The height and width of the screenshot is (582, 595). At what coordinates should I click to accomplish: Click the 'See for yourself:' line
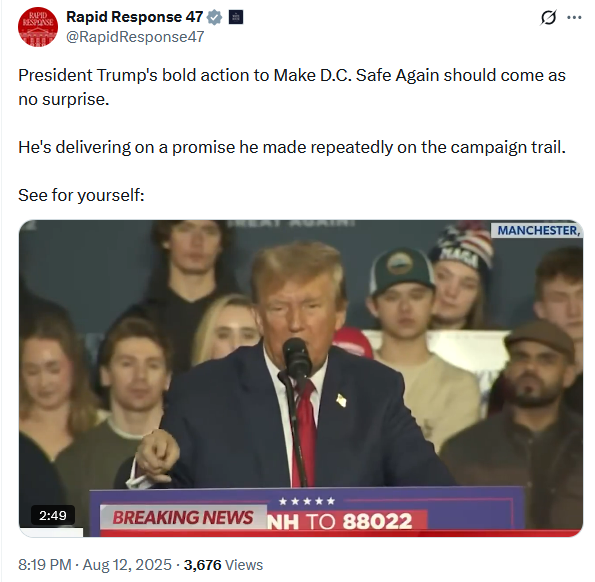[81, 195]
